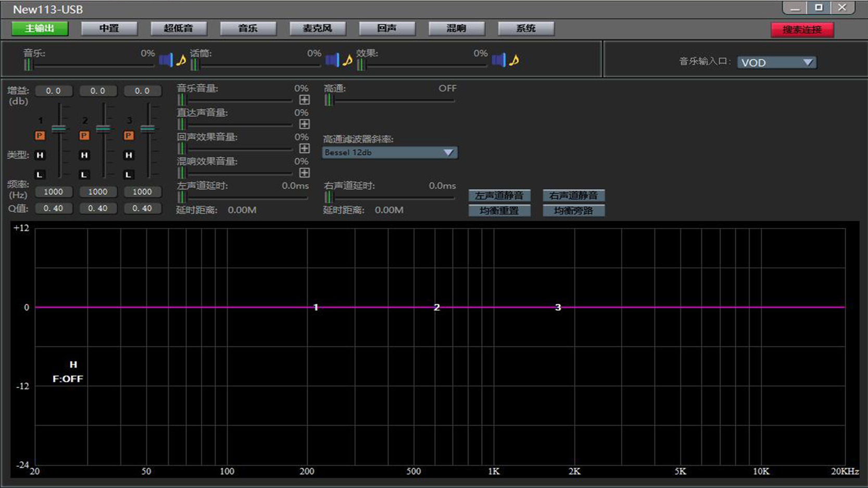
Task: Click the plus icon next to 回声效果音量
Action: (x=305, y=148)
